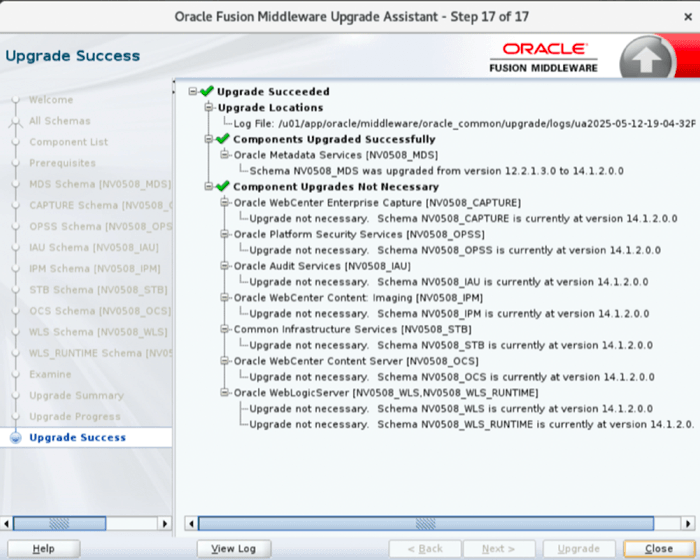Image resolution: width=700 pixels, height=560 pixels.
Task: Select the All Schemas step
Action: (x=60, y=121)
